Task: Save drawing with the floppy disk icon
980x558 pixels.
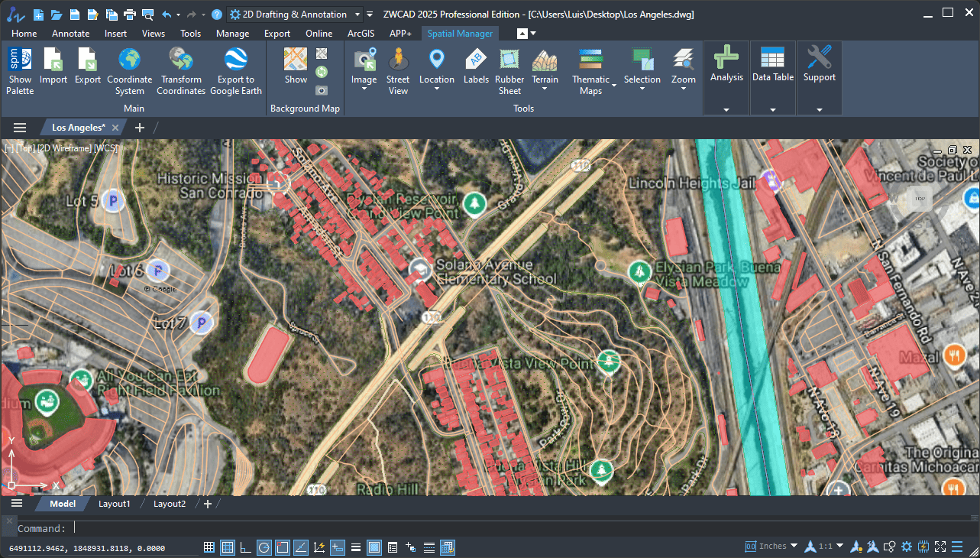Action: coord(74,14)
